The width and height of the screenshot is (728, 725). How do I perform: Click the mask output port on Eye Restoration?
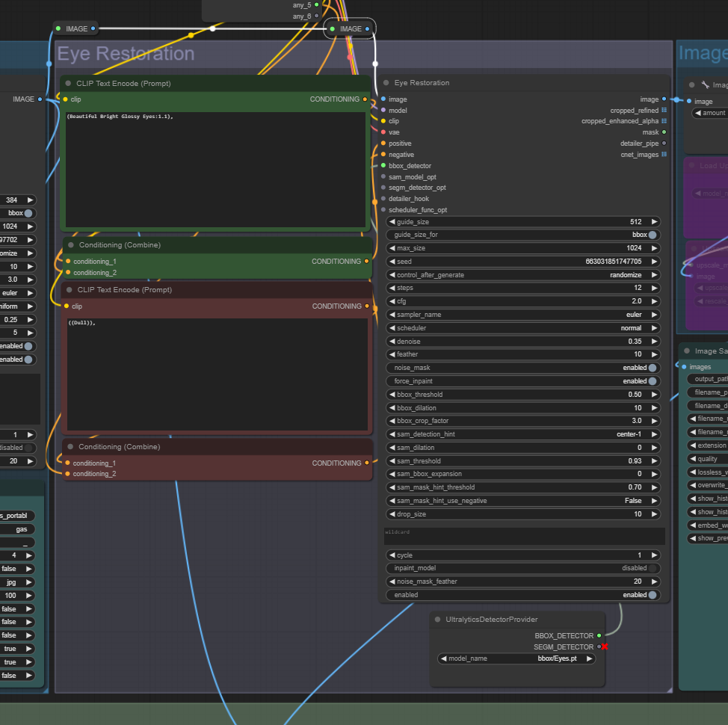pos(664,132)
